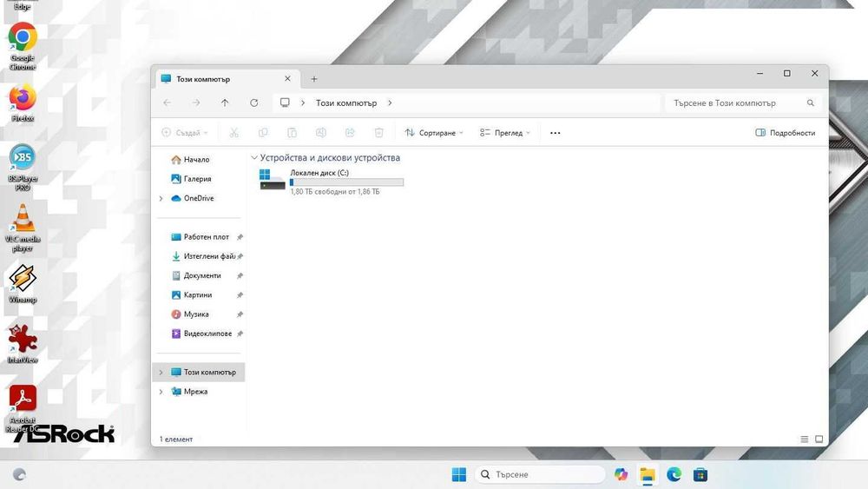Close the Този компютър tab
This screenshot has width=868, height=489.
[x=287, y=79]
